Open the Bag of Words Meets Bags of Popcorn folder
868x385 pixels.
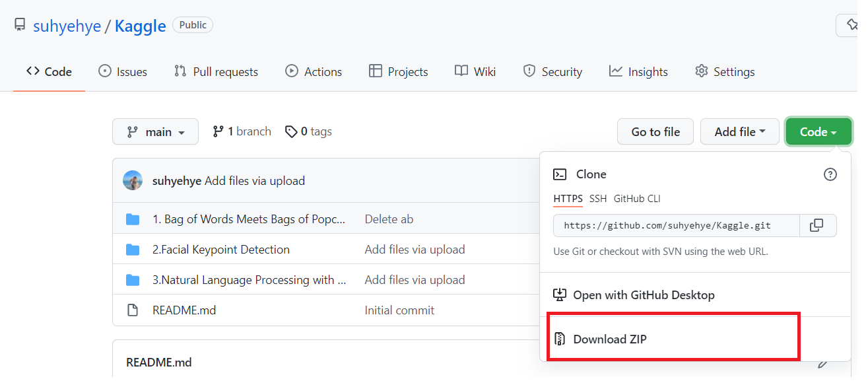point(249,219)
